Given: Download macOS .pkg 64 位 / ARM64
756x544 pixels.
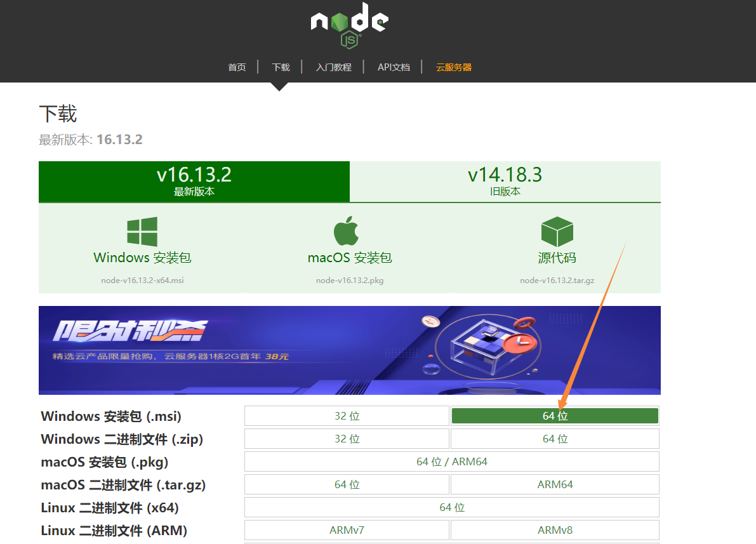Looking at the screenshot, I should tap(452, 461).
